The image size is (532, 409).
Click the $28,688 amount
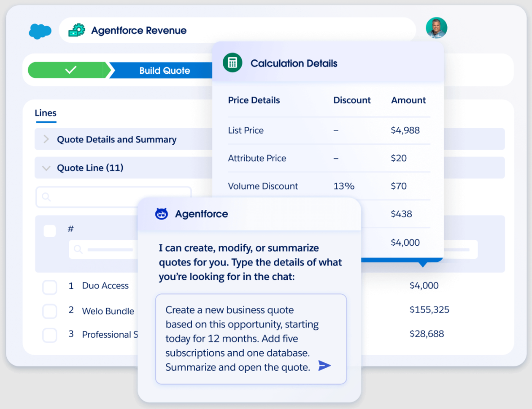pyautogui.click(x=427, y=334)
